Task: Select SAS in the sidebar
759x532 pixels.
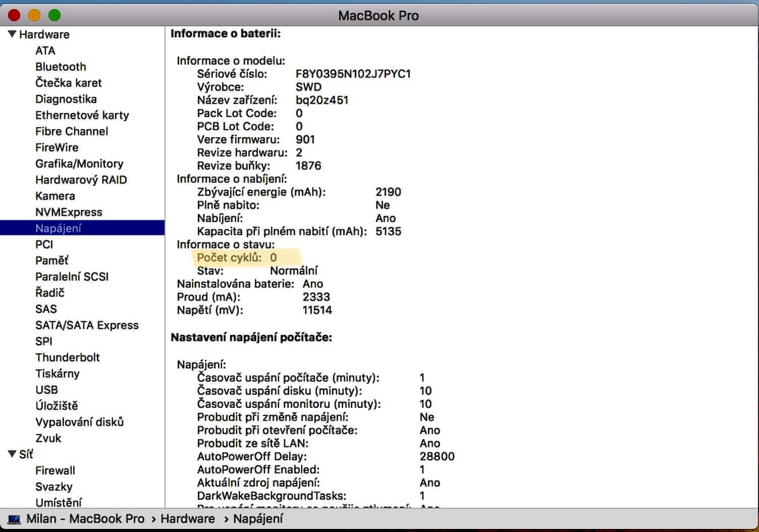Action: 46,309
